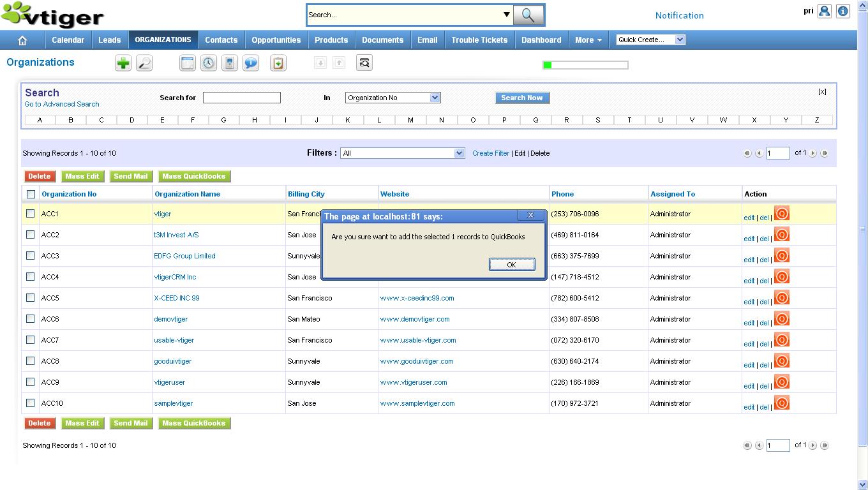Click the clipboard last viewed icon

[278, 63]
